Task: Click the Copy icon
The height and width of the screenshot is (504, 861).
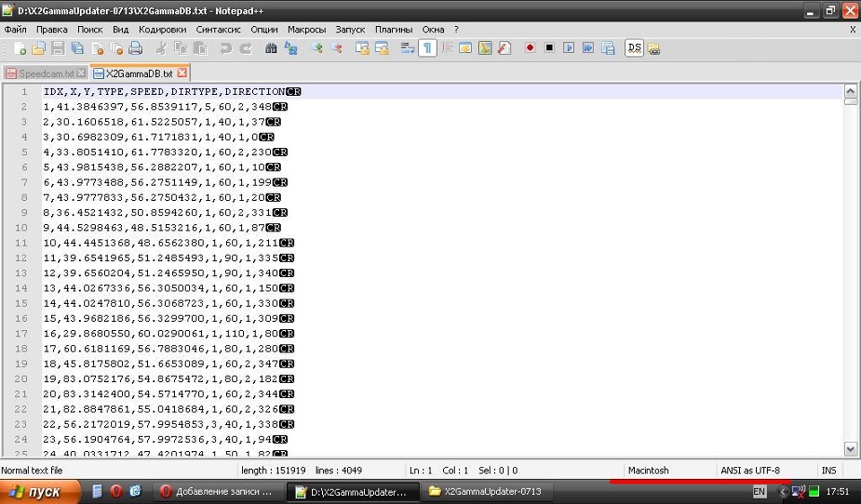Action: pyautogui.click(x=180, y=48)
